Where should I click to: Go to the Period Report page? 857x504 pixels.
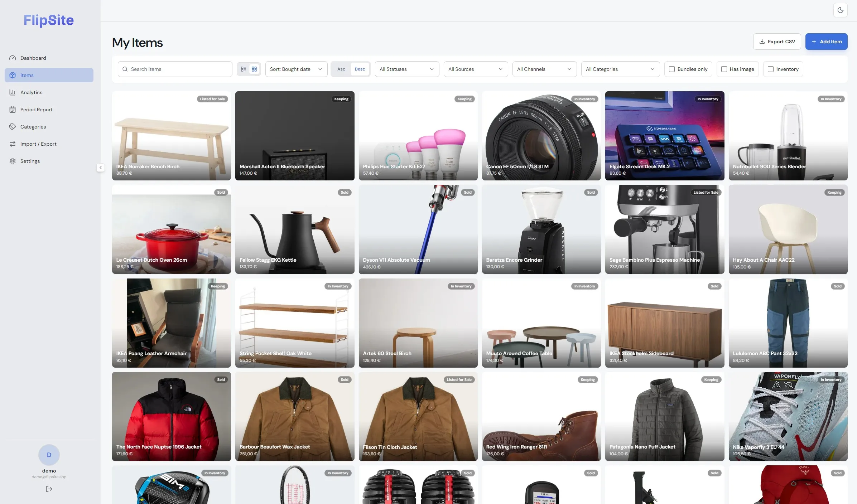click(49, 110)
